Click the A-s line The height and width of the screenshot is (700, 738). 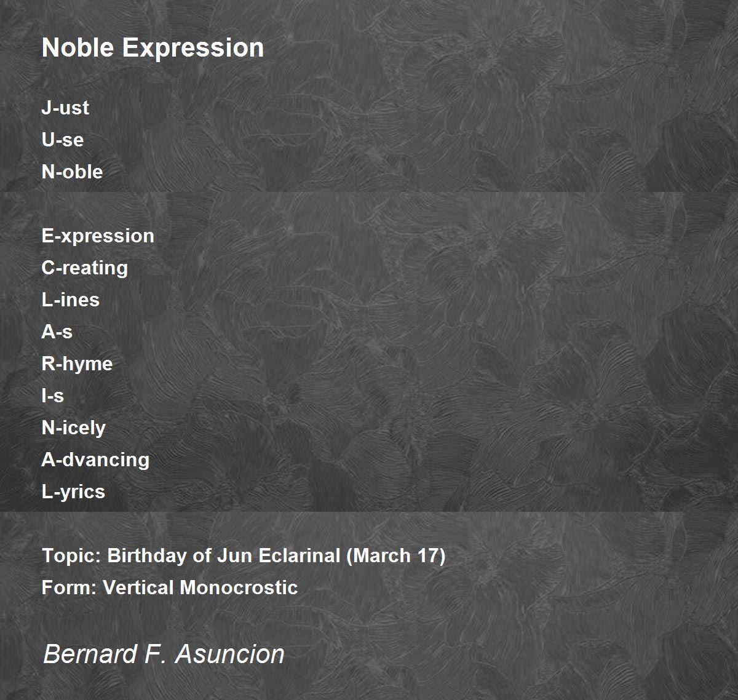coord(57,332)
